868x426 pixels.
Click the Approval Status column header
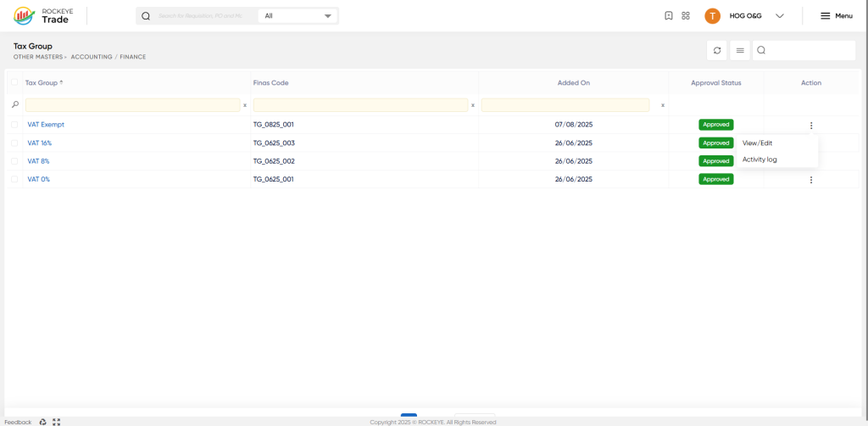coord(715,82)
